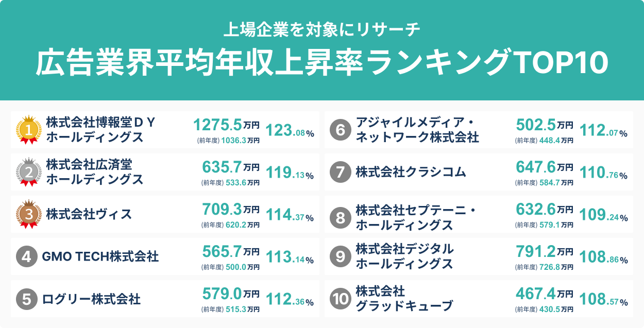Viewport: 644px width, 328px height.
Task: Click the gray number 8 rank badge
Action: (x=340, y=214)
